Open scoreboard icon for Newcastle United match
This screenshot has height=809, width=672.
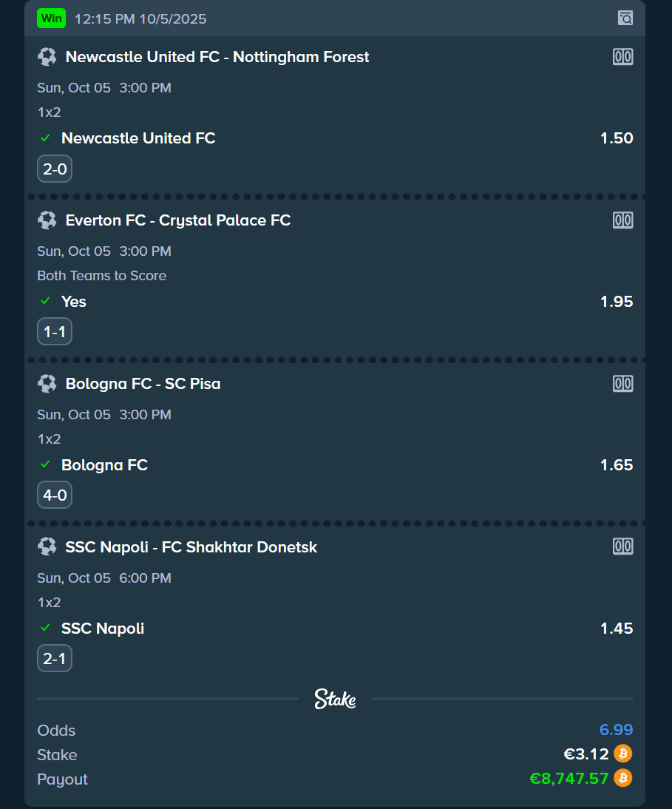click(622, 57)
